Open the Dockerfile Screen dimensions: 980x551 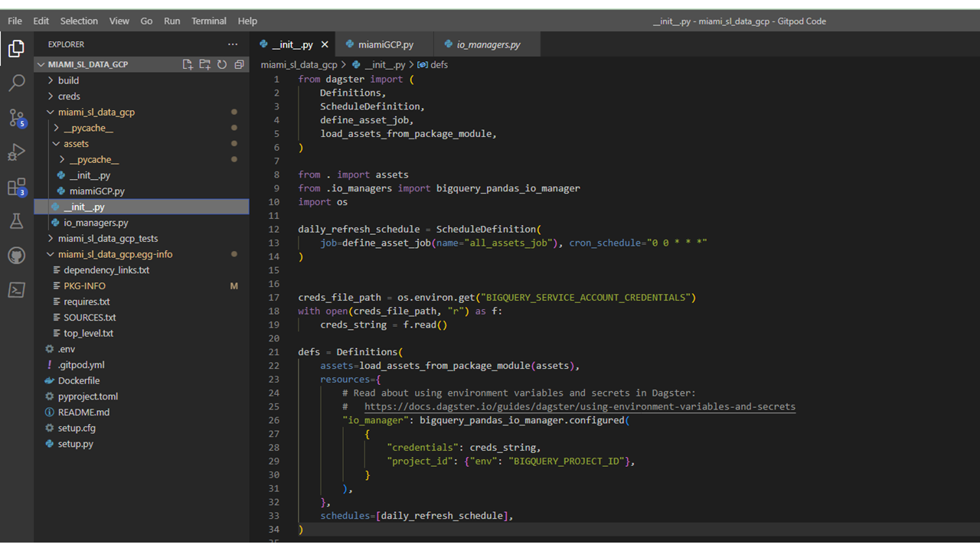point(142,381)
